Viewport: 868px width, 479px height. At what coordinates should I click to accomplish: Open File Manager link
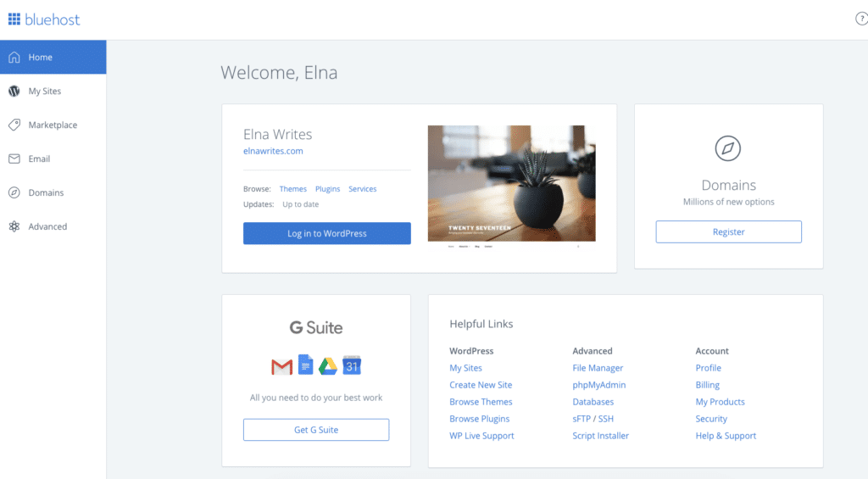[598, 368]
